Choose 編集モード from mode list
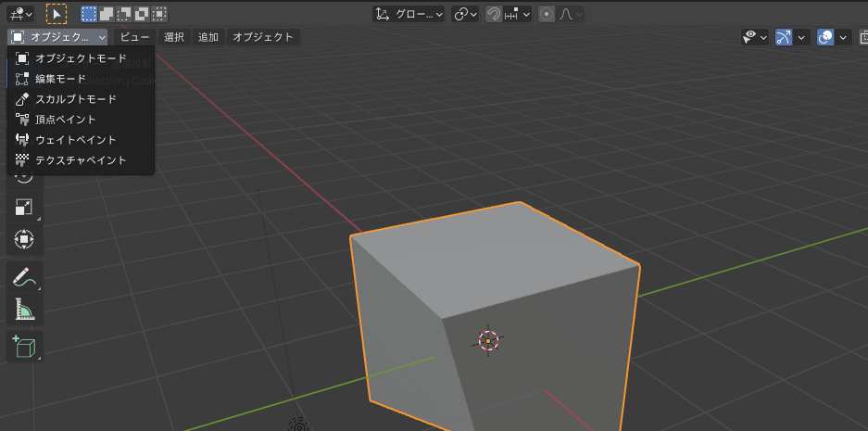Image resolution: width=868 pixels, height=431 pixels. pyautogui.click(x=60, y=79)
